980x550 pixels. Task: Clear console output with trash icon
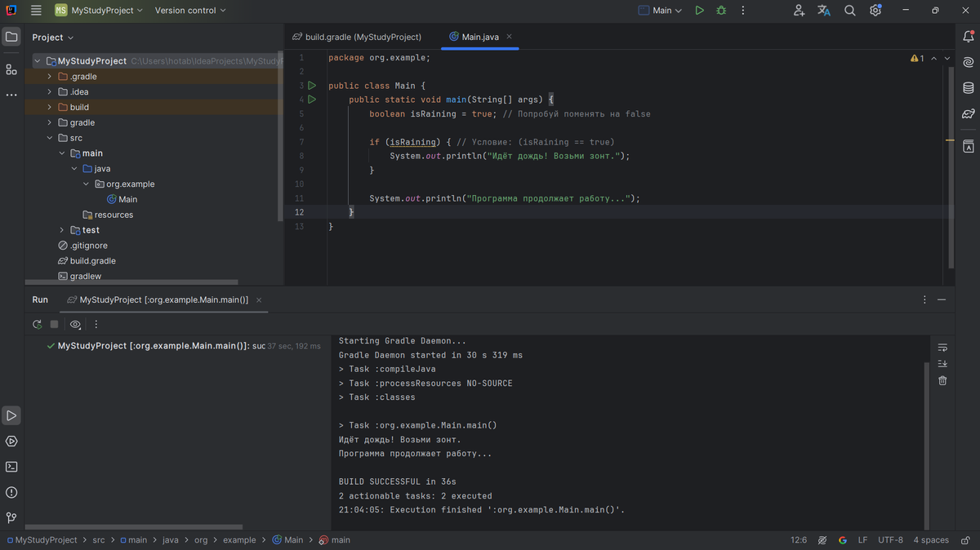coord(942,381)
